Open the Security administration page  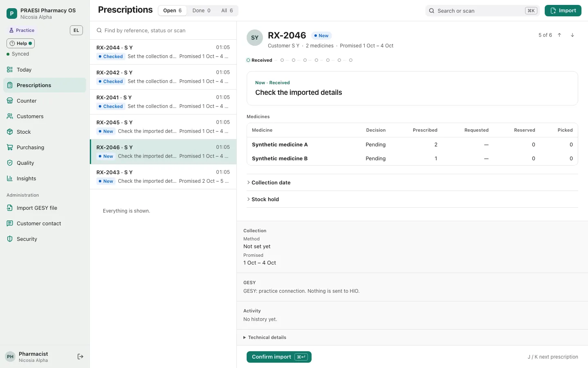tap(45, 239)
